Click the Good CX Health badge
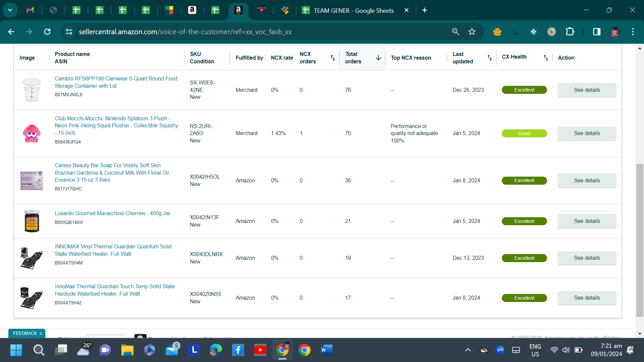644x362 pixels. pyautogui.click(x=524, y=133)
